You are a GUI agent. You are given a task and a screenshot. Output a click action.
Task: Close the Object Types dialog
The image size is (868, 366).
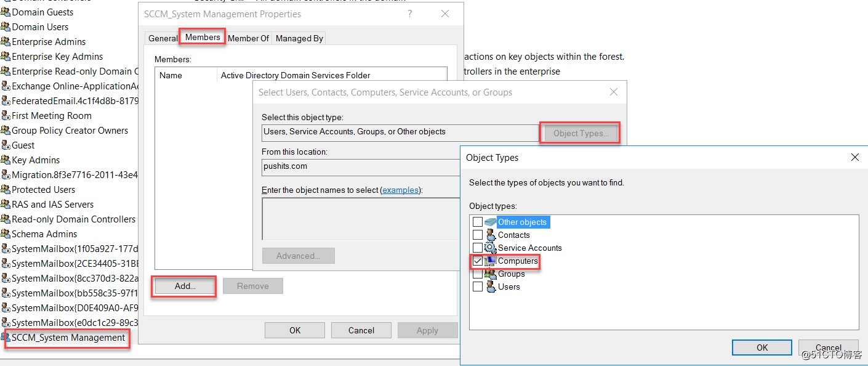point(854,157)
